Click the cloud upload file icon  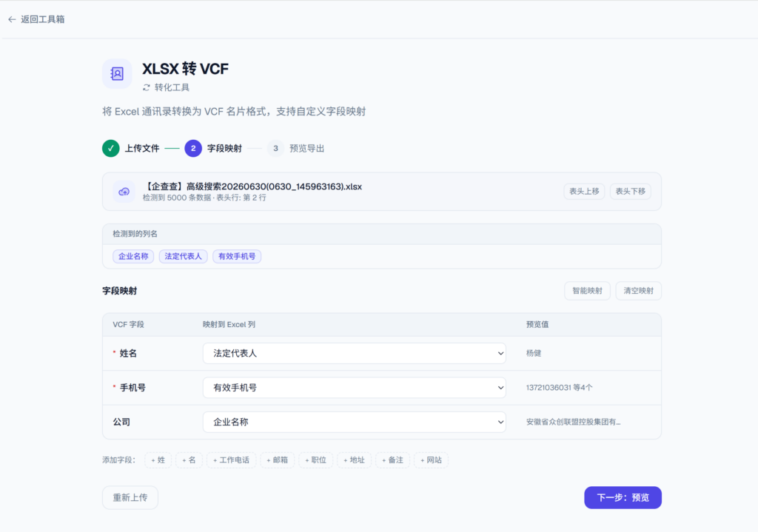124,192
